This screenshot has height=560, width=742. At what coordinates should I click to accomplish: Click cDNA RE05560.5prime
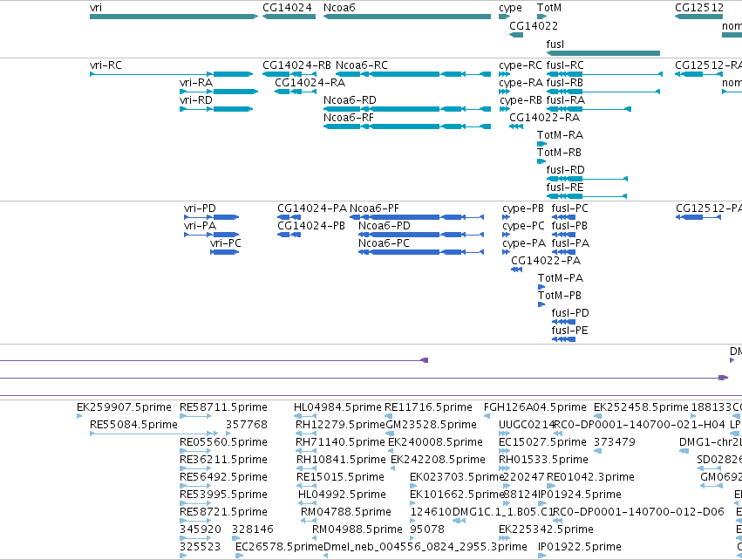(x=195, y=451)
